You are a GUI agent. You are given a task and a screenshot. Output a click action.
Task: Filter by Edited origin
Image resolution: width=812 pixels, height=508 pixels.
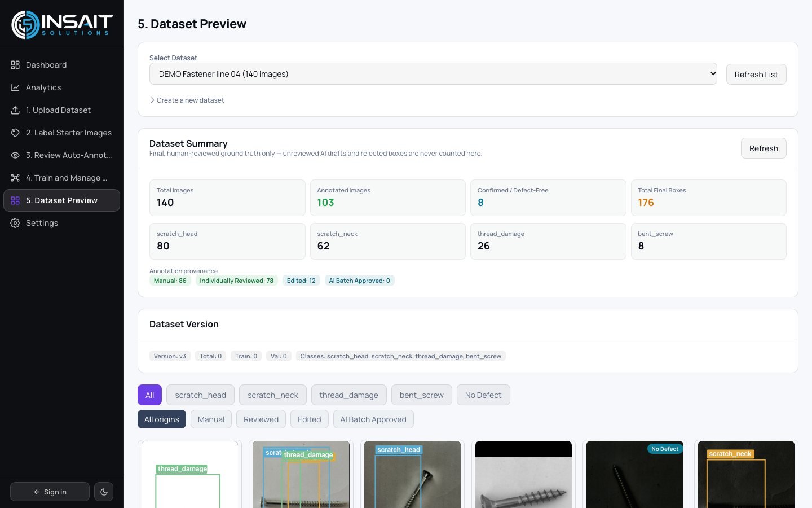click(309, 419)
